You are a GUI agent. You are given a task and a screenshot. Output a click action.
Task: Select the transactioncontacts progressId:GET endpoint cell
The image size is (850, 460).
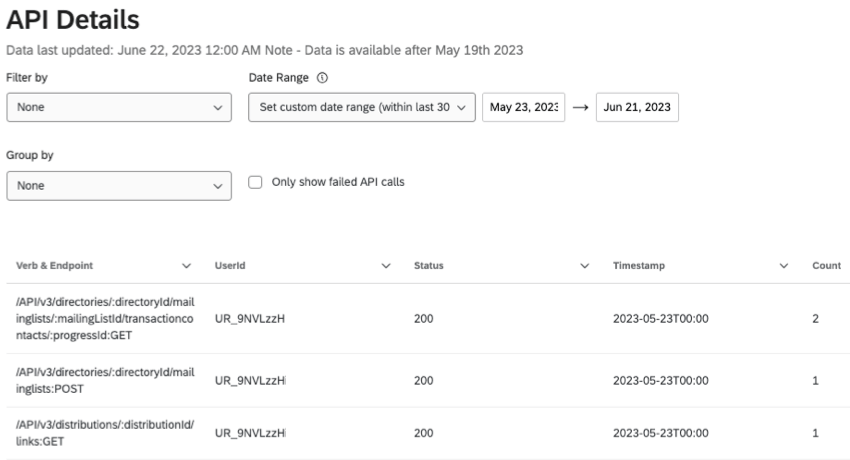point(105,319)
